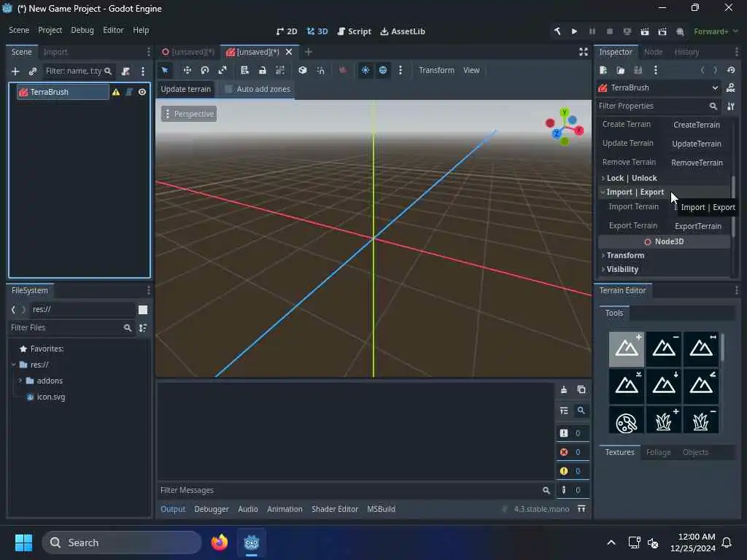Run the project with play button

[575, 31]
